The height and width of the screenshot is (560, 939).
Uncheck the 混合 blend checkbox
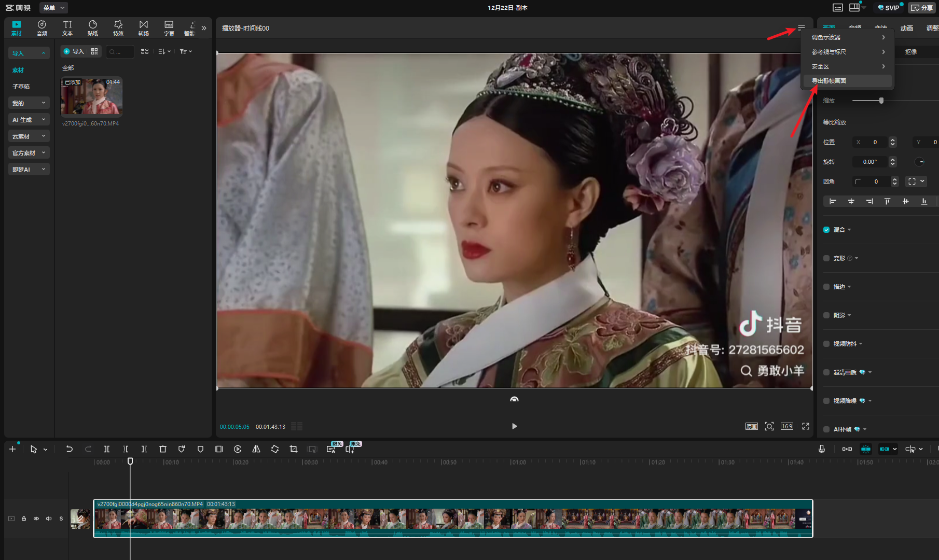(x=826, y=230)
